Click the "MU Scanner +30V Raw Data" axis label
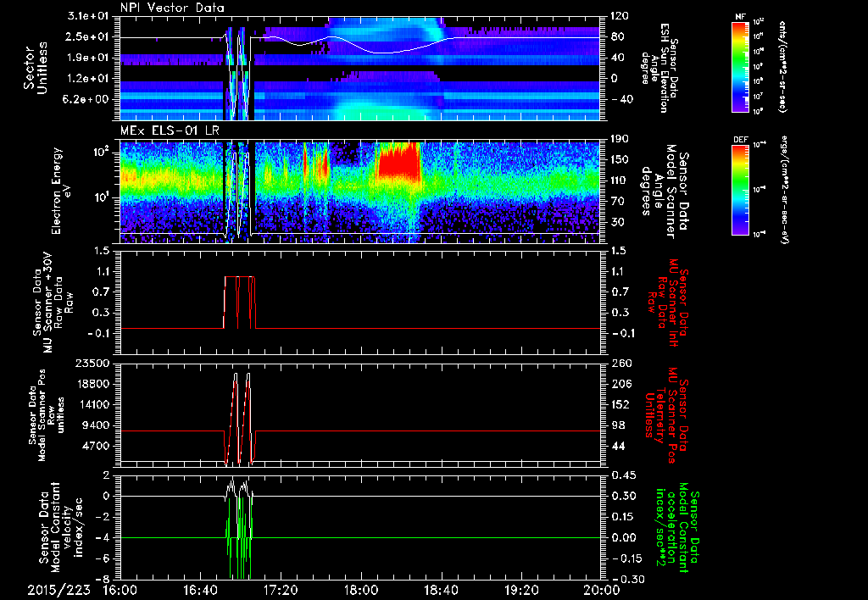This screenshot has height=600, width=868. coord(53,303)
